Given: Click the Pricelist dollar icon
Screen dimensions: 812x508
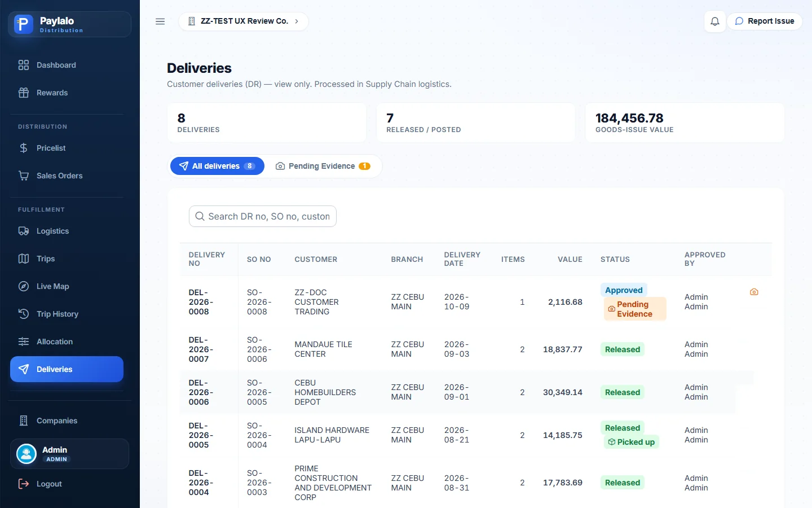Looking at the screenshot, I should click(x=24, y=148).
